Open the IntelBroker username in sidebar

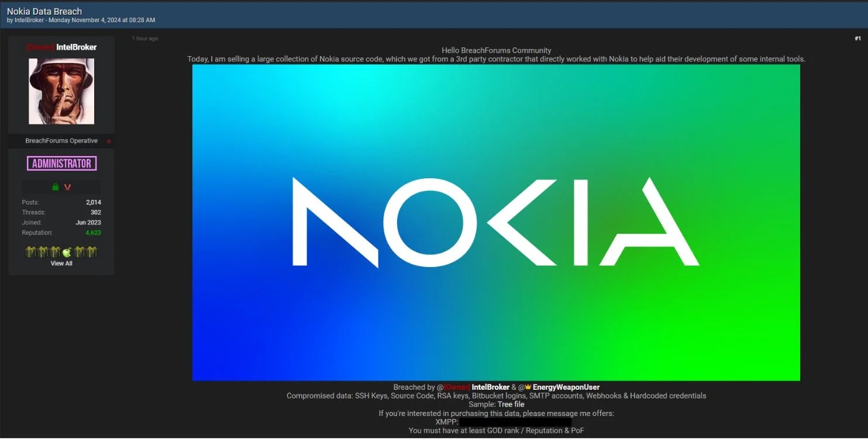coord(76,47)
